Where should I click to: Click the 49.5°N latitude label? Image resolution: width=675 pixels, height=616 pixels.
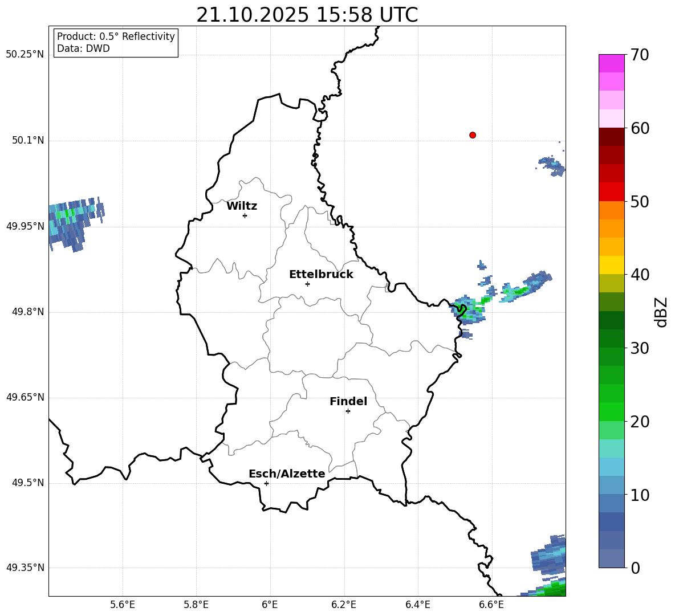[x=28, y=483]
